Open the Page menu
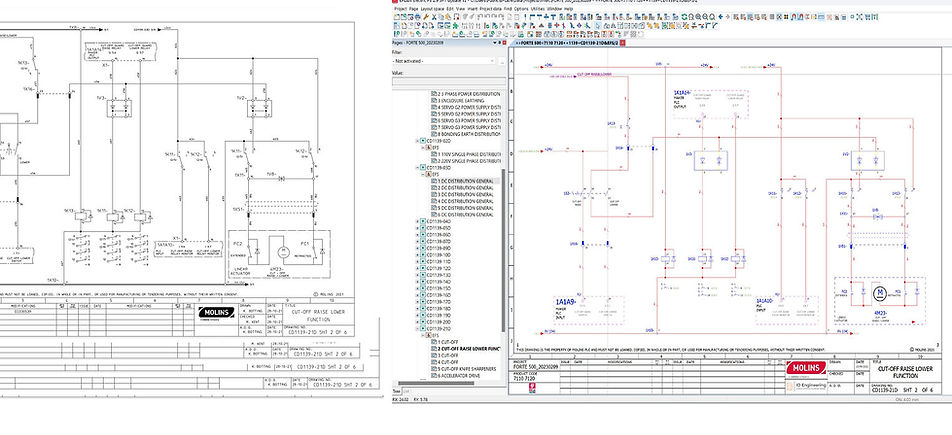 [x=413, y=9]
